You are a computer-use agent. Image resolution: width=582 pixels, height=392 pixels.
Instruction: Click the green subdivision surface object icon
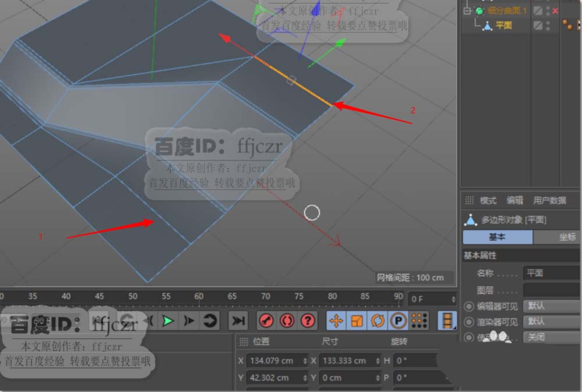pos(480,11)
